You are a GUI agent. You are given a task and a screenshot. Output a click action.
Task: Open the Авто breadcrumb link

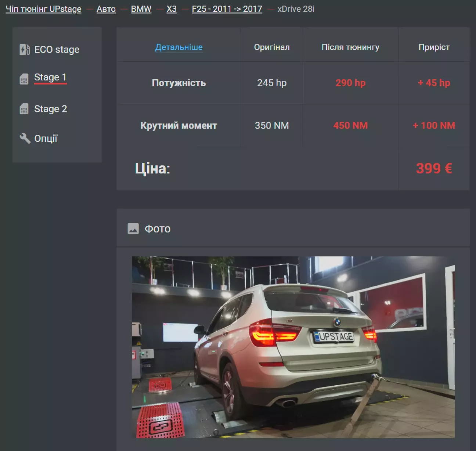[x=106, y=9]
